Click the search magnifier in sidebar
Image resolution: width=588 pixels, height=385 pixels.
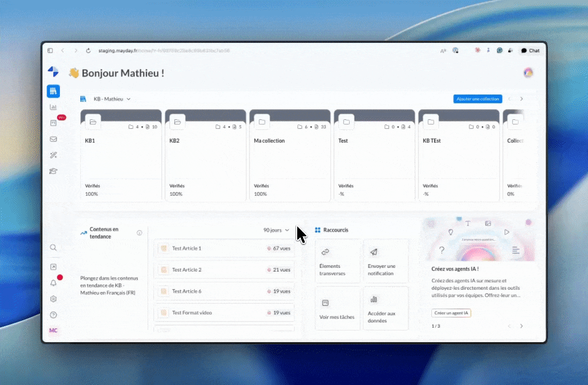pyautogui.click(x=53, y=248)
